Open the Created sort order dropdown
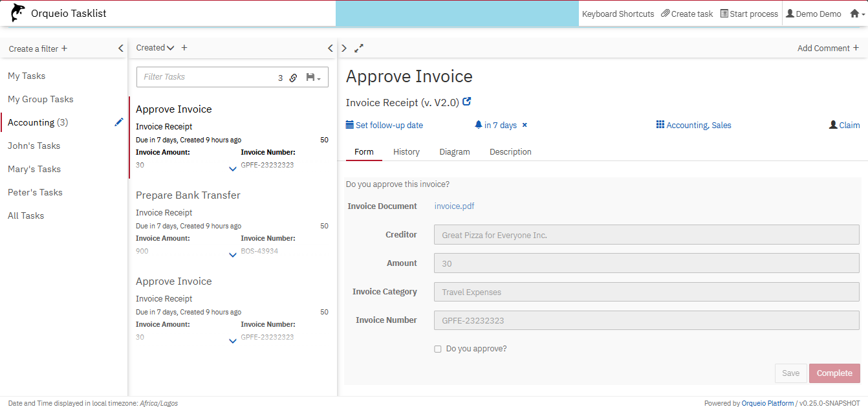This screenshot has width=868, height=407. [x=155, y=48]
